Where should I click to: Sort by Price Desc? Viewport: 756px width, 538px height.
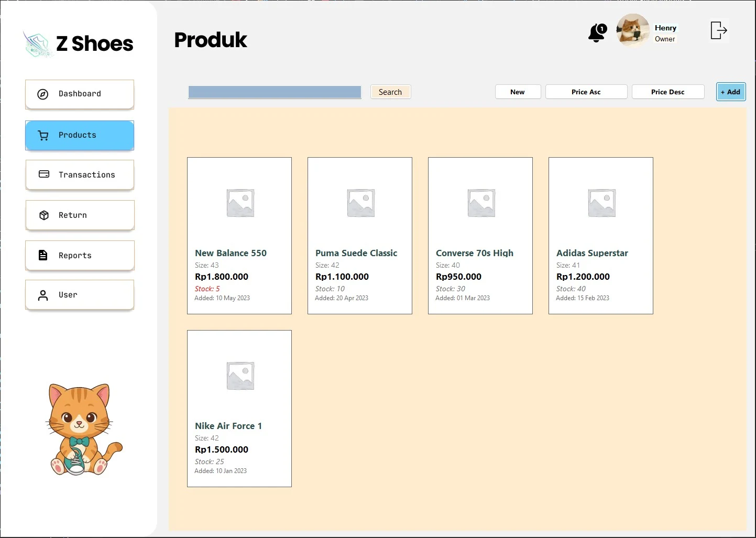click(667, 92)
